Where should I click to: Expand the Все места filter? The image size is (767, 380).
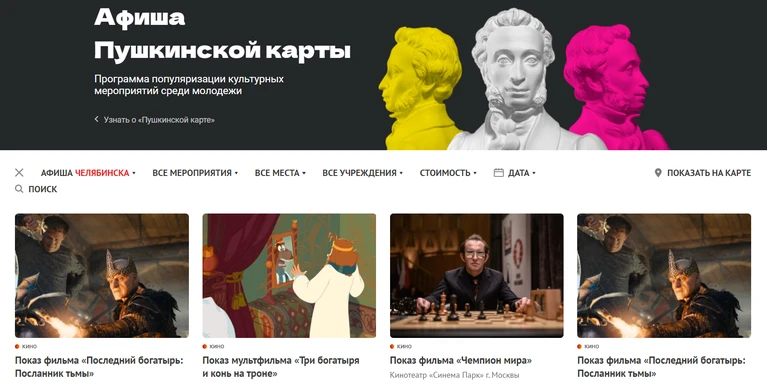[280, 173]
